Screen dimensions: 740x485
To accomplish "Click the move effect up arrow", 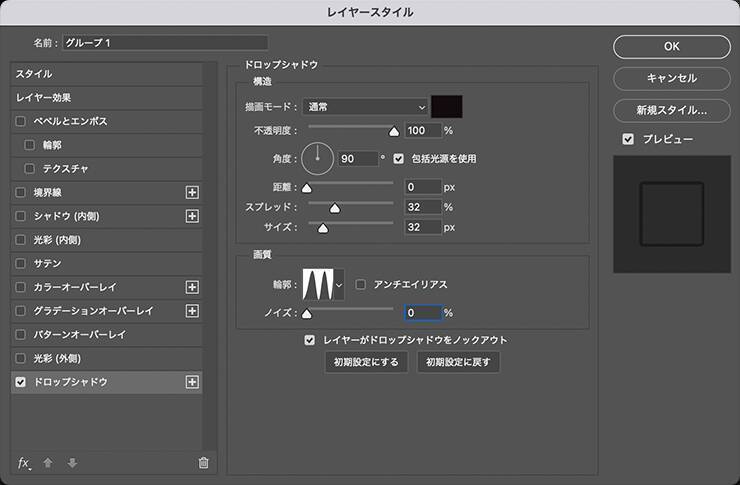I will point(47,462).
